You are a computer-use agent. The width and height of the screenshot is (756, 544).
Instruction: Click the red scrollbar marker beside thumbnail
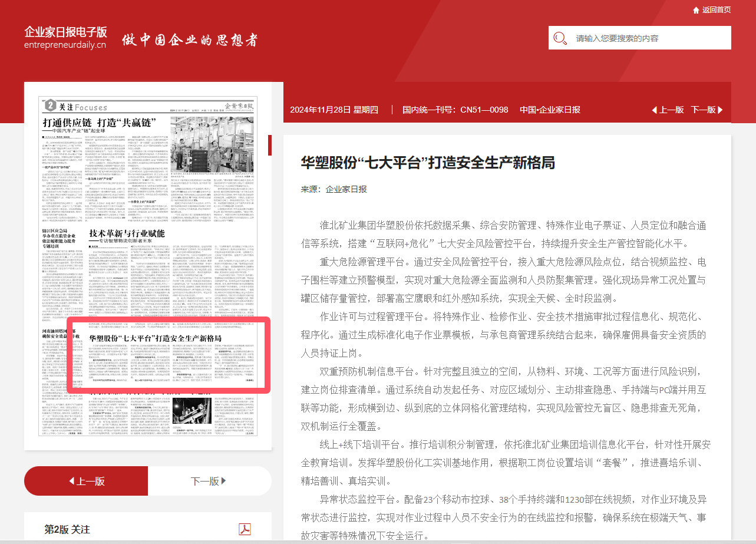(x=270, y=145)
